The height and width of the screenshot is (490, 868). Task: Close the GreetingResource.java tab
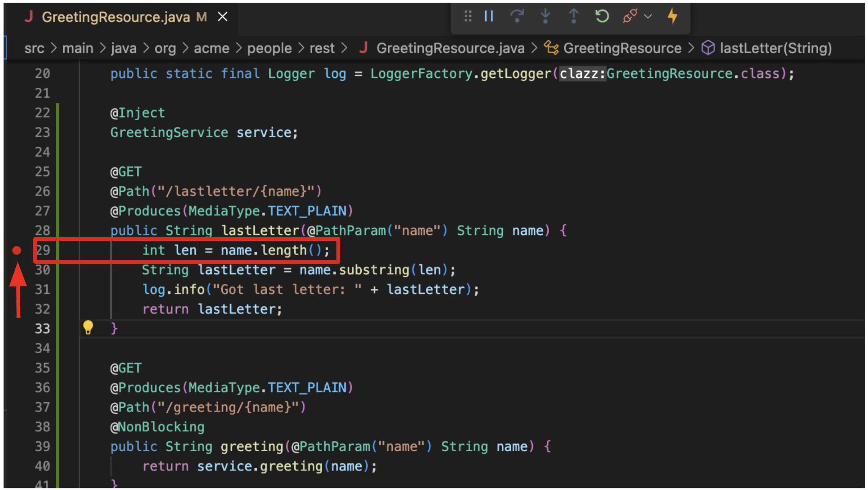[222, 17]
